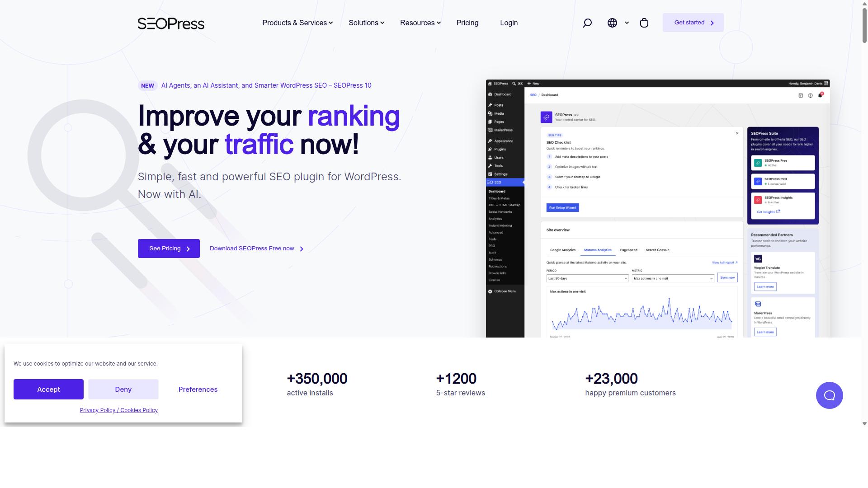Open the site search magnifier icon

[x=587, y=23]
